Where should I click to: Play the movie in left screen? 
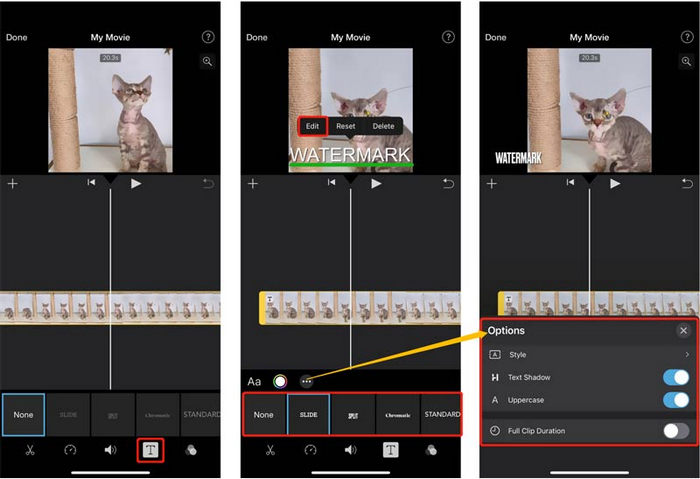coord(136,183)
